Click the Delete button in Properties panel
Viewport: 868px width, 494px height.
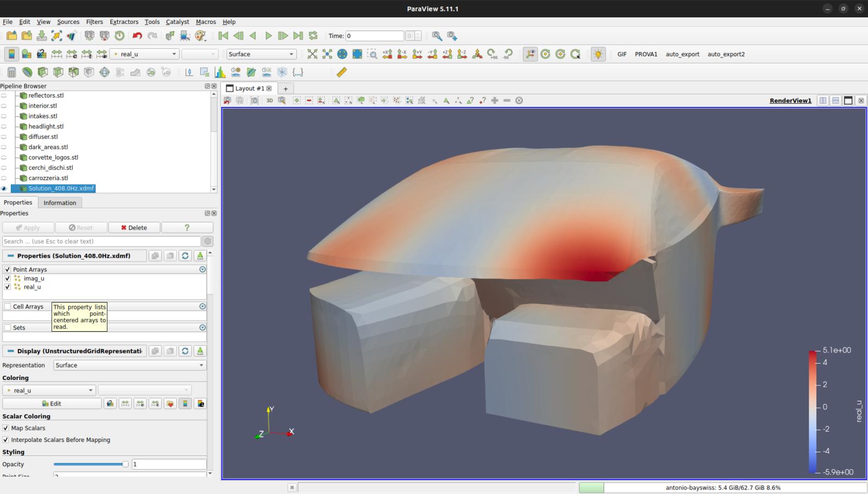(x=134, y=227)
